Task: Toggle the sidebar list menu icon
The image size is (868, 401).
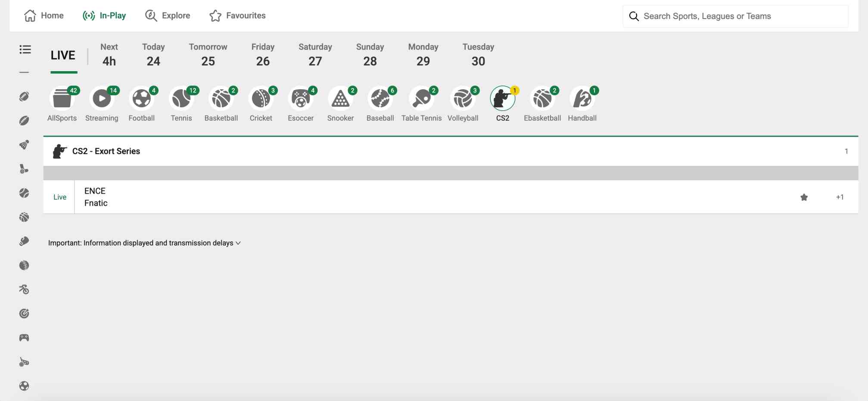Action: (25, 50)
